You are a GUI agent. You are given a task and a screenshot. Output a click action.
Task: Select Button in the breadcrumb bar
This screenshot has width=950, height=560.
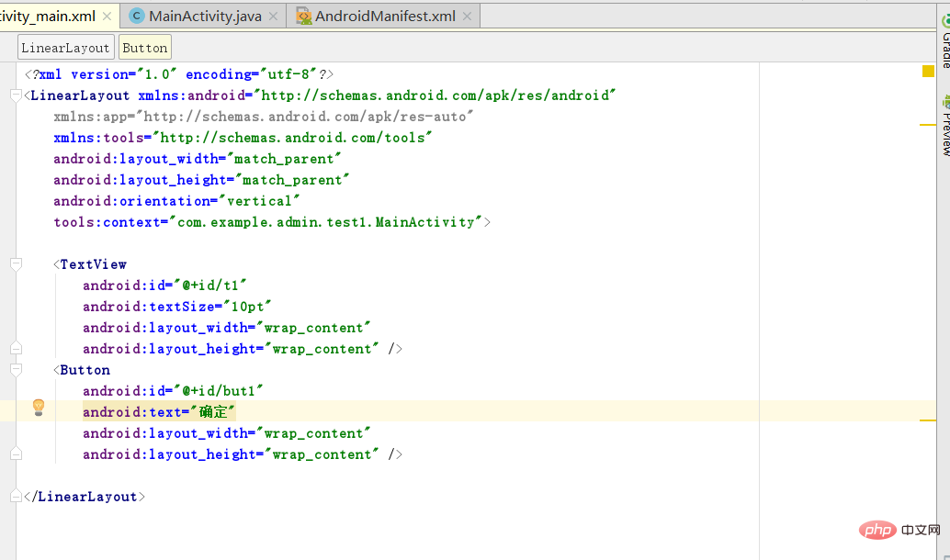(x=144, y=47)
